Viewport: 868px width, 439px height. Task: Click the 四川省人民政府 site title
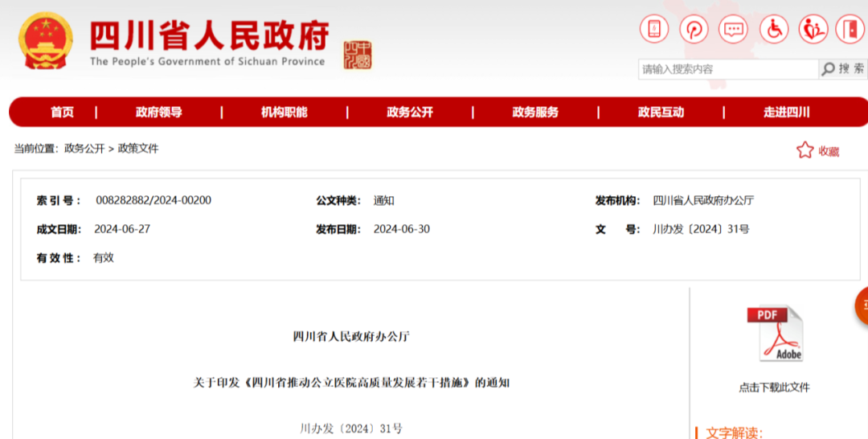click(209, 36)
